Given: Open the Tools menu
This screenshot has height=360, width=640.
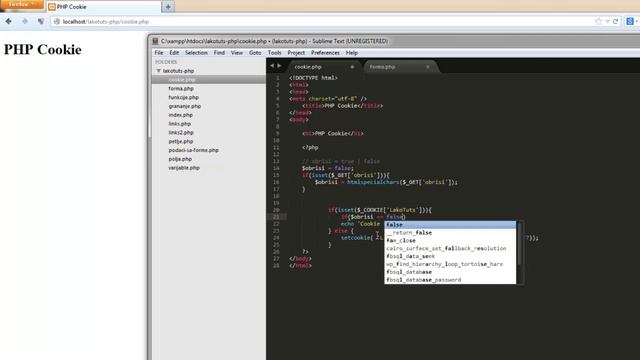Looking at the screenshot, I should (x=275, y=53).
